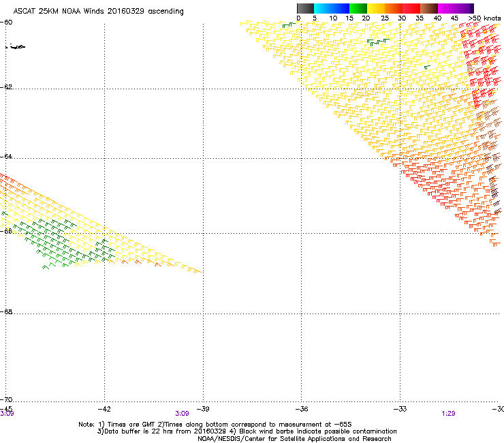Click the '-39' longitude axis label

click(x=203, y=409)
